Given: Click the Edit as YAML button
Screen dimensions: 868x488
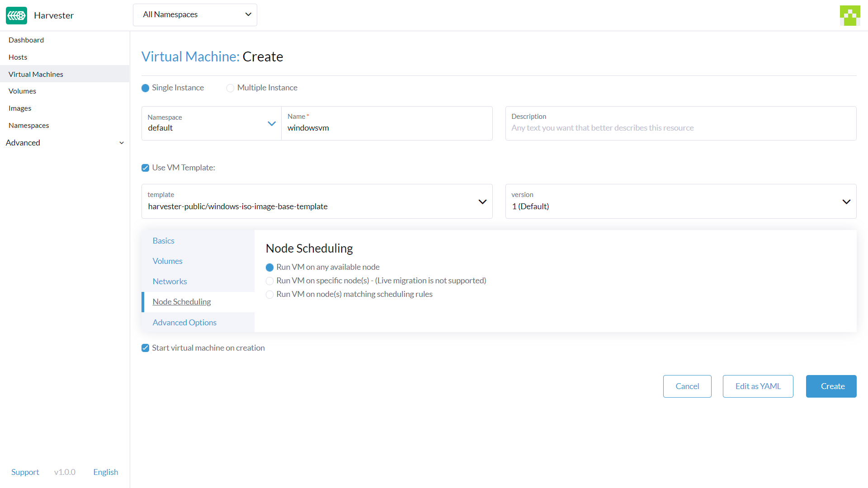Looking at the screenshot, I should [758, 386].
